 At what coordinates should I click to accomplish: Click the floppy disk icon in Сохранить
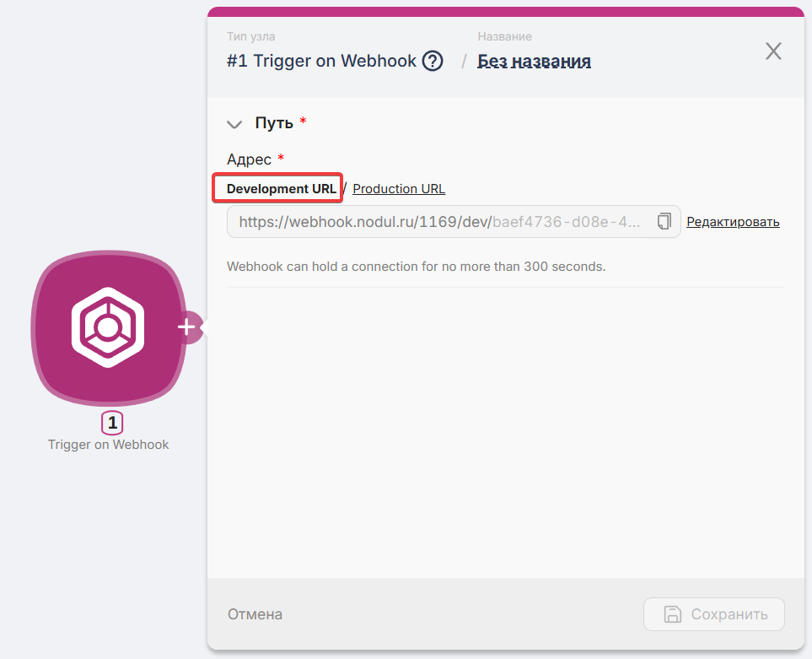click(x=672, y=614)
